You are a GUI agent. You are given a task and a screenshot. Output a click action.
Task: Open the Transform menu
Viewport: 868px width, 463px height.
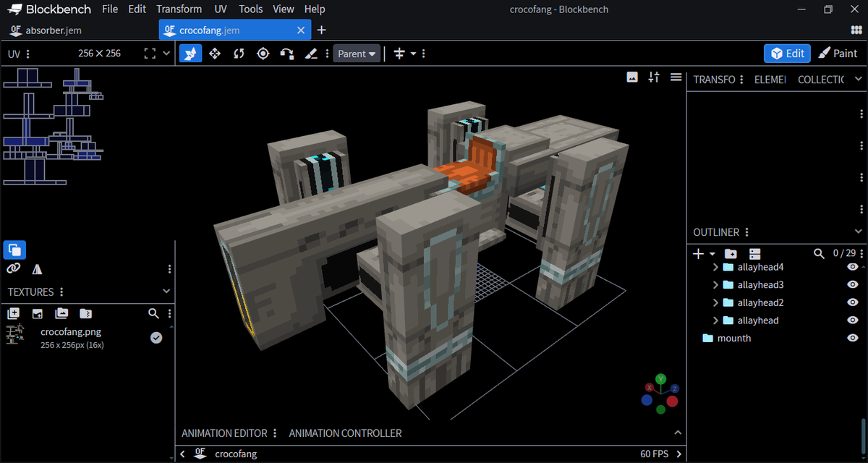tap(179, 9)
